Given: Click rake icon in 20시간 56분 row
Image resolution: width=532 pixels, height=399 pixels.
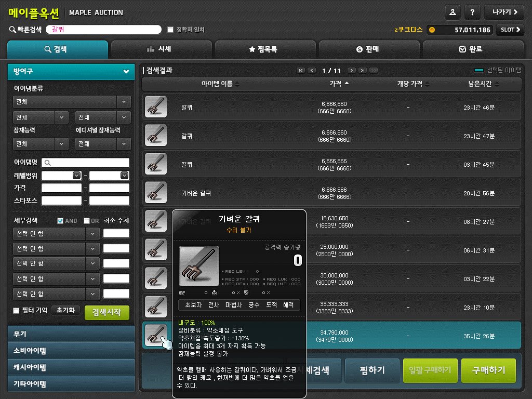Looking at the screenshot, I should click(x=156, y=192).
